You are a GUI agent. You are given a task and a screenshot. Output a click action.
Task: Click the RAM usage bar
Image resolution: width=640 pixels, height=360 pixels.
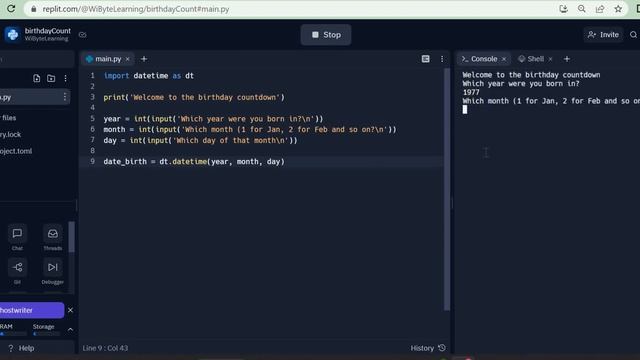(13, 334)
